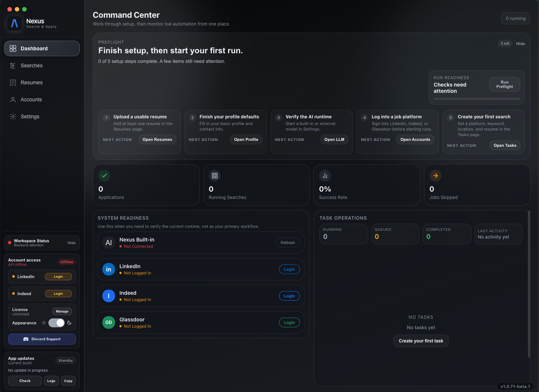Click the Nexus app logo
The height and width of the screenshot is (392, 539).
pyautogui.click(x=14, y=24)
